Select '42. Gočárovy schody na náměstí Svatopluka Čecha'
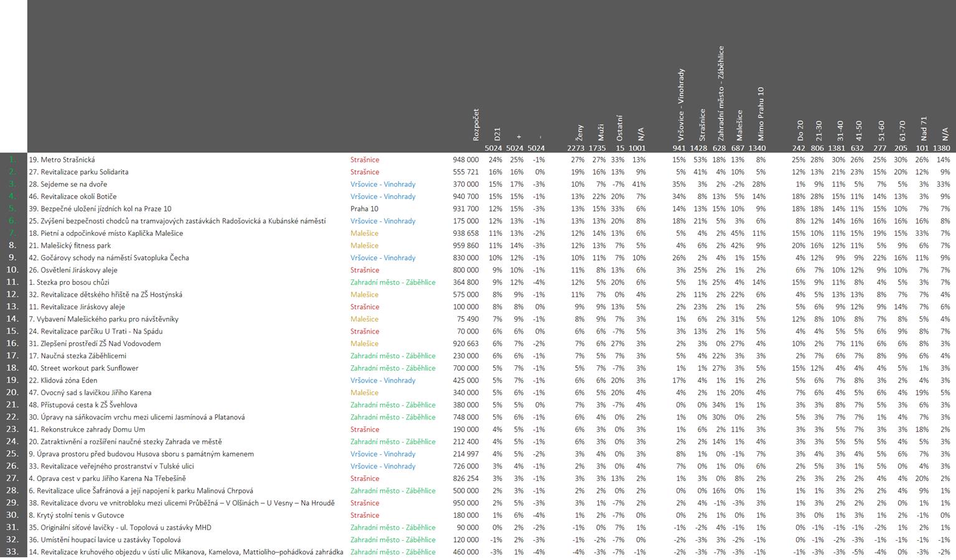The width and height of the screenshot is (956, 560). coord(109,258)
